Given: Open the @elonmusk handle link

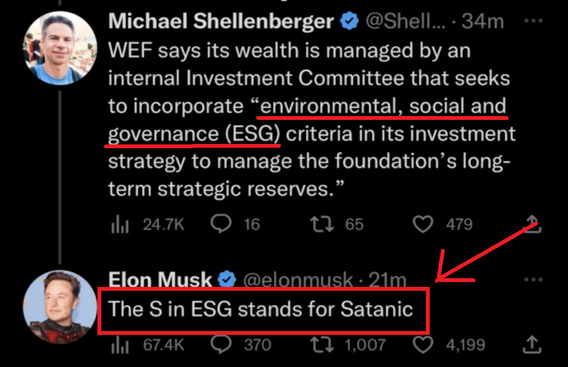Looking at the screenshot, I should click(x=297, y=280).
